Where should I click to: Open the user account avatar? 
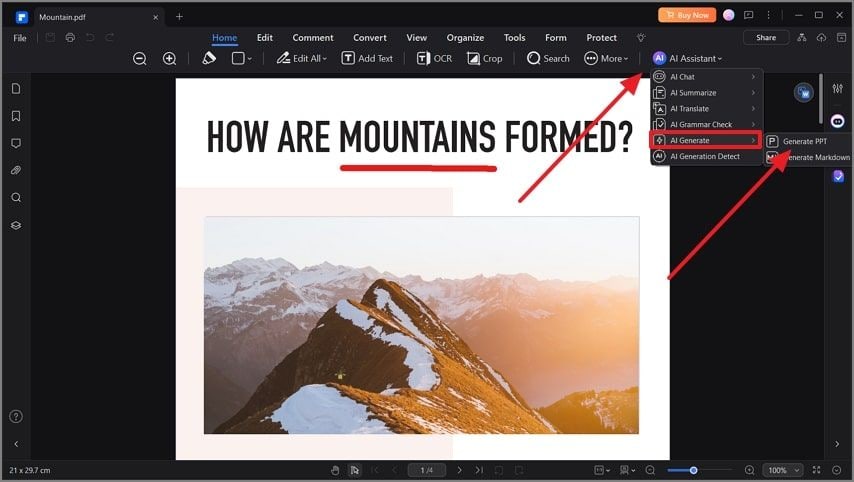pyautogui.click(x=729, y=15)
